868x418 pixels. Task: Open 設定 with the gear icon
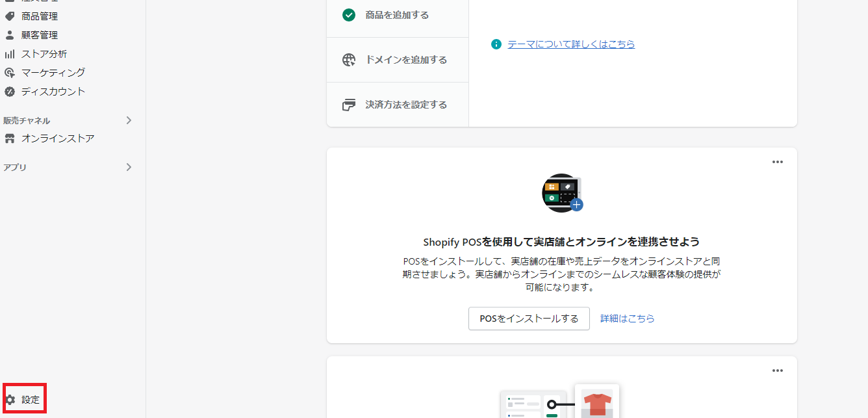point(10,400)
